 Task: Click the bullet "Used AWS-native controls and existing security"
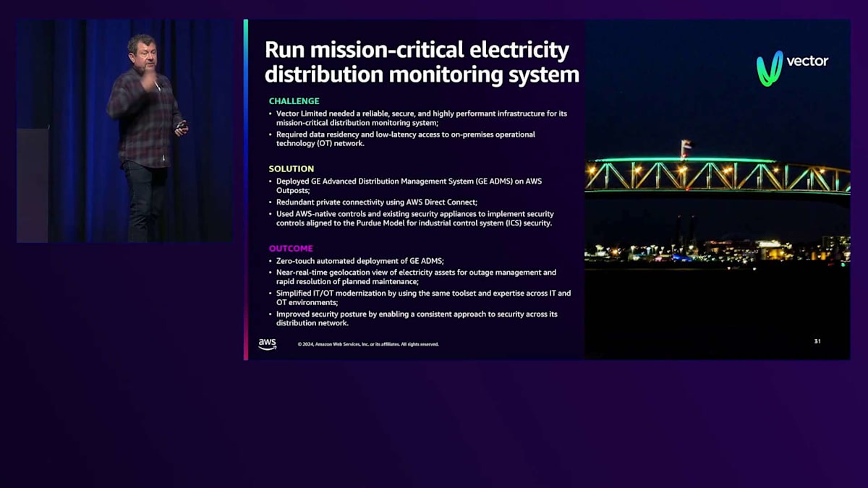pyautogui.click(x=412, y=218)
